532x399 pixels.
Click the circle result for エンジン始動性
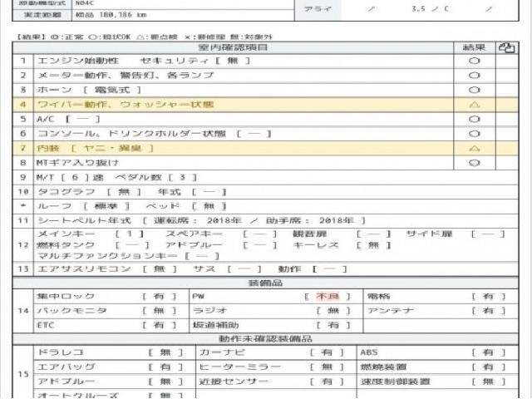pos(475,61)
